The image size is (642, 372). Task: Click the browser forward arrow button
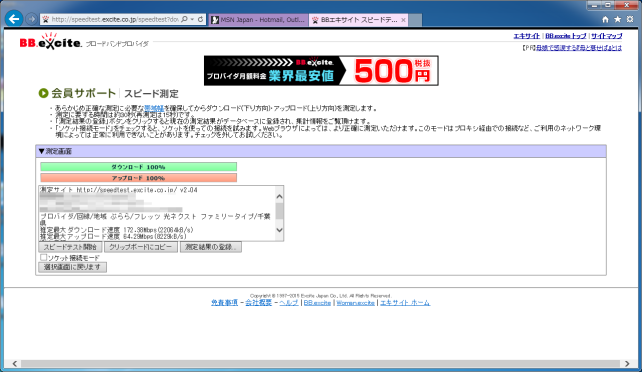click(32, 19)
